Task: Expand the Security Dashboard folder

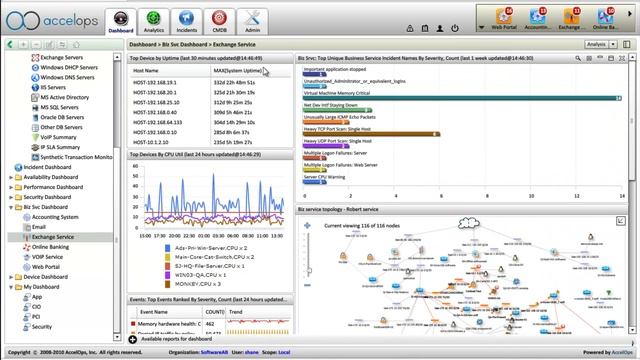Action: pos(11,197)
